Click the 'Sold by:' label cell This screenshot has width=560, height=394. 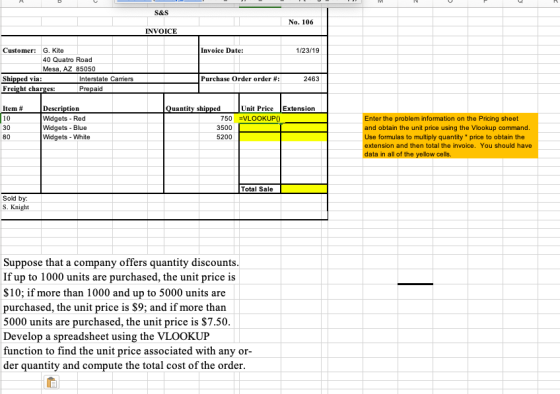click(15, 198)
